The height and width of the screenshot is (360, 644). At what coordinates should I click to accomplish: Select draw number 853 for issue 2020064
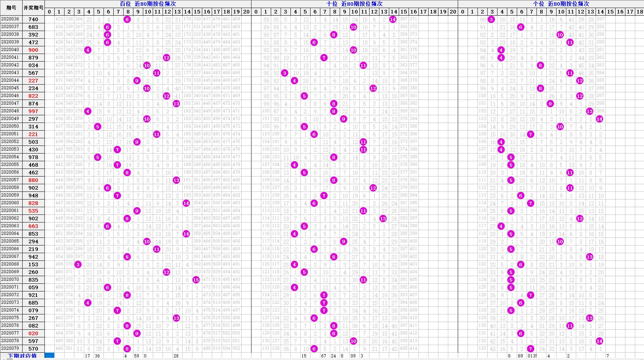coord(34,234)
